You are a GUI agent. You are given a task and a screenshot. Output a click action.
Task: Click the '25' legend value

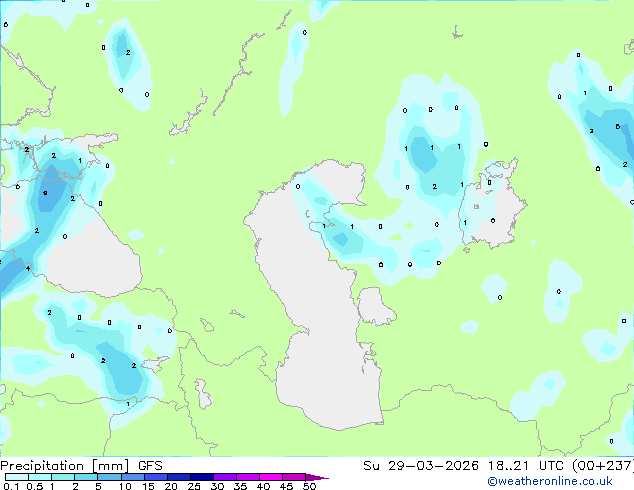coord(194,486)
